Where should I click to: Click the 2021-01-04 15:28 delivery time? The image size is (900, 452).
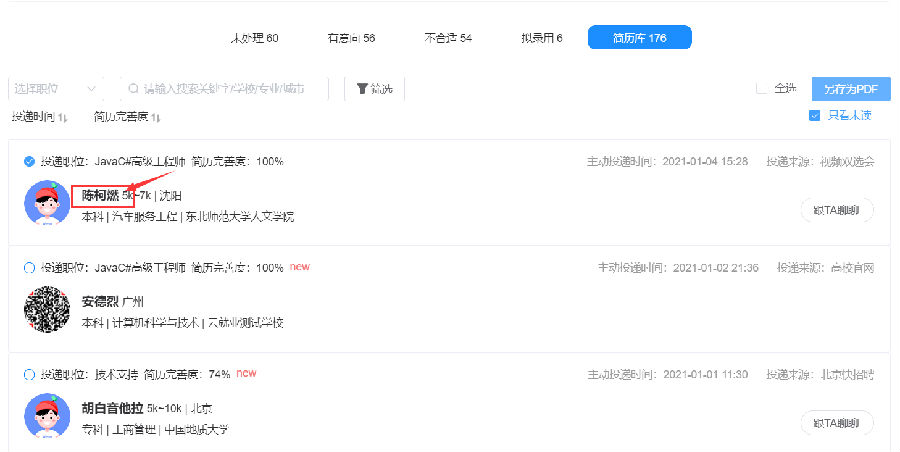click(x=705, y=161)
